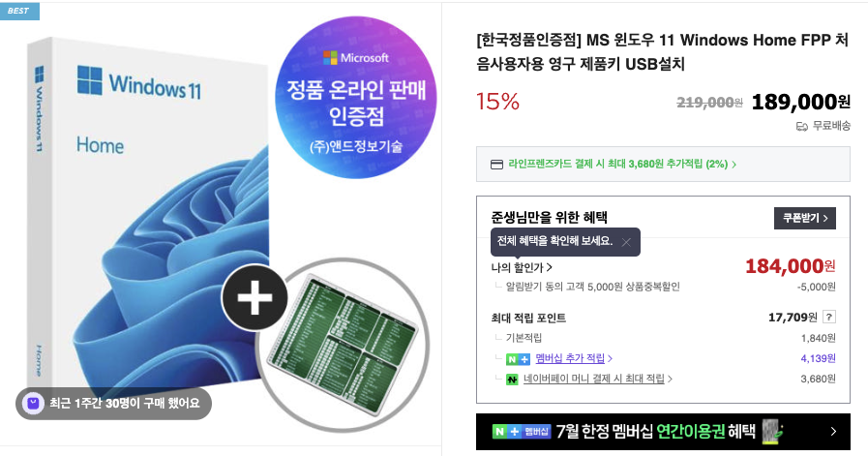Click the N+ membership badge icon
The image size is (868, 456).
tap(518, 359)
